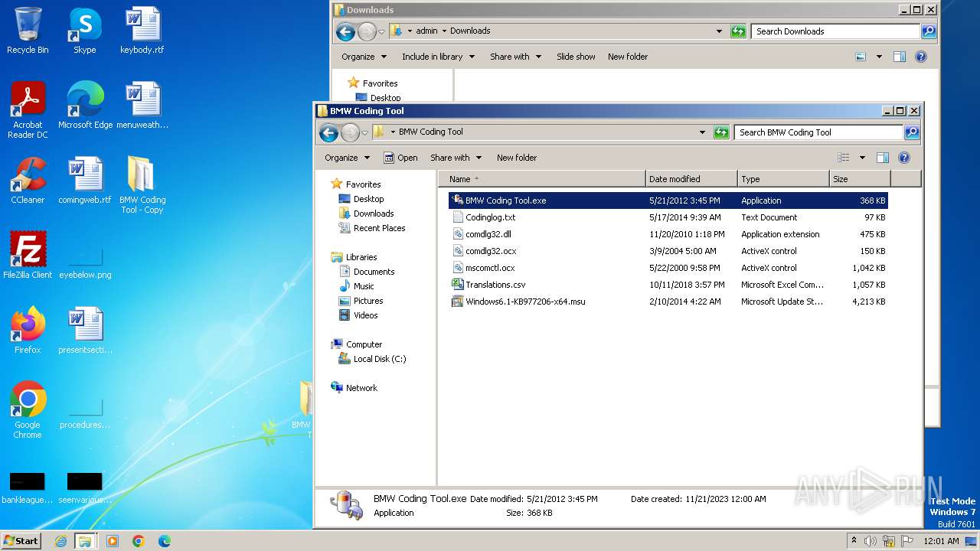Viewport: 980px width, 551px height.
Task: Select the Codinglog.txt file
Action: (x=668, y=217)
